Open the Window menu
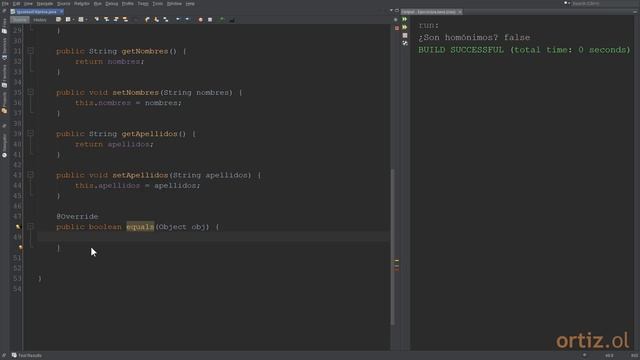Image resolution: width=640 pixels, height=360 pixels. coord(174,4)
